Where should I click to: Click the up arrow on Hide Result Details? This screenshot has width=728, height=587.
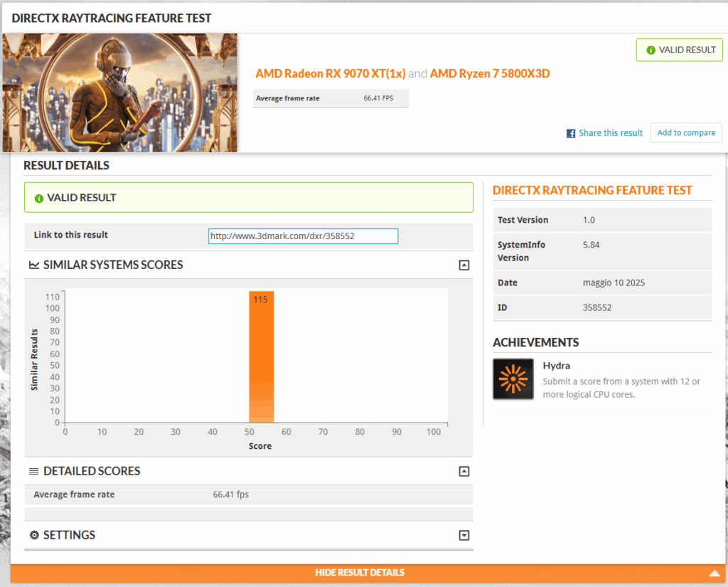point(714,573)
